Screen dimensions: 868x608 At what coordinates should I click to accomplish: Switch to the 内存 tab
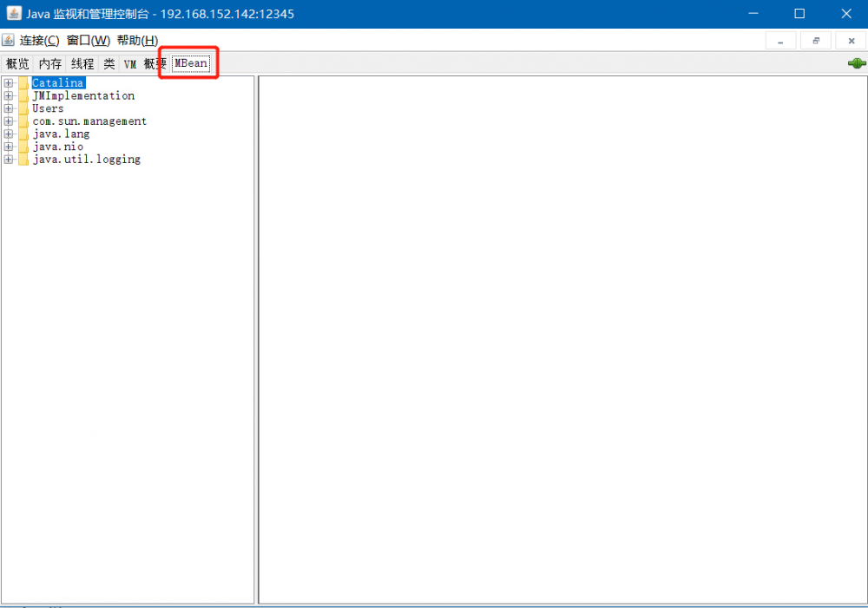click(x=49, y=62)
